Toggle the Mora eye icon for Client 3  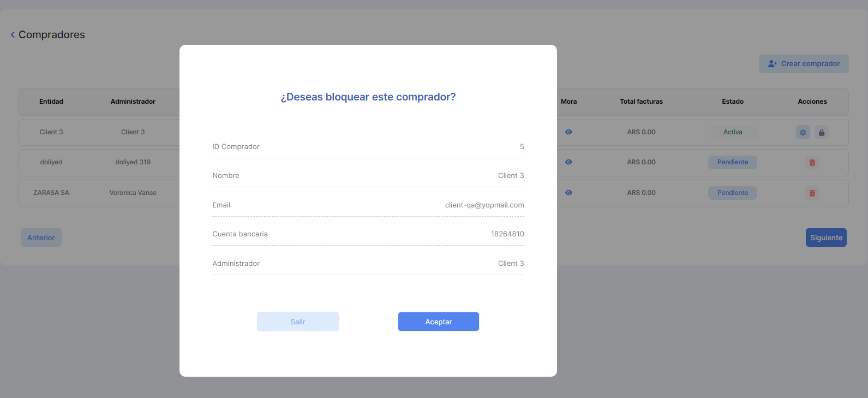click(568, 132)
